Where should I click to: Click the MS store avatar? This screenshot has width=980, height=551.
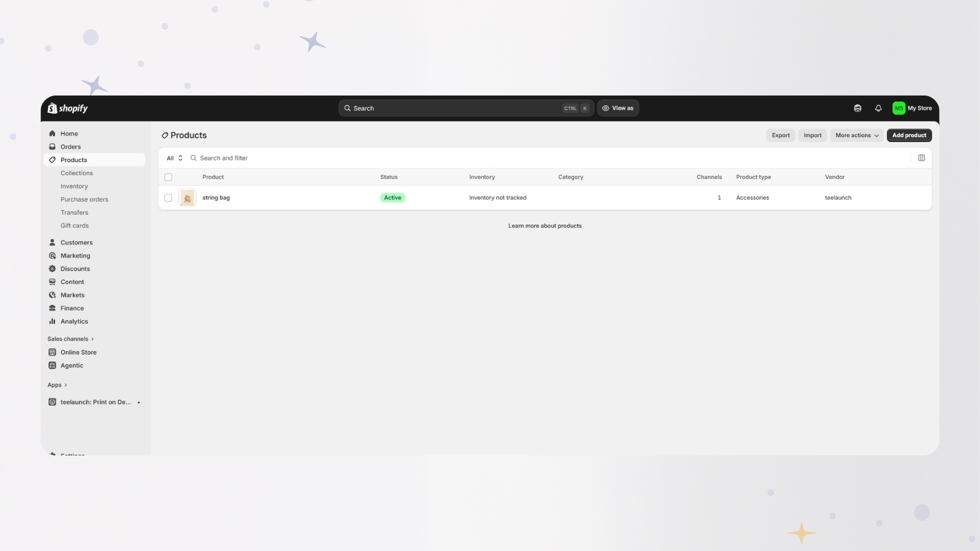pyautogui.click(x=899, y=108)
